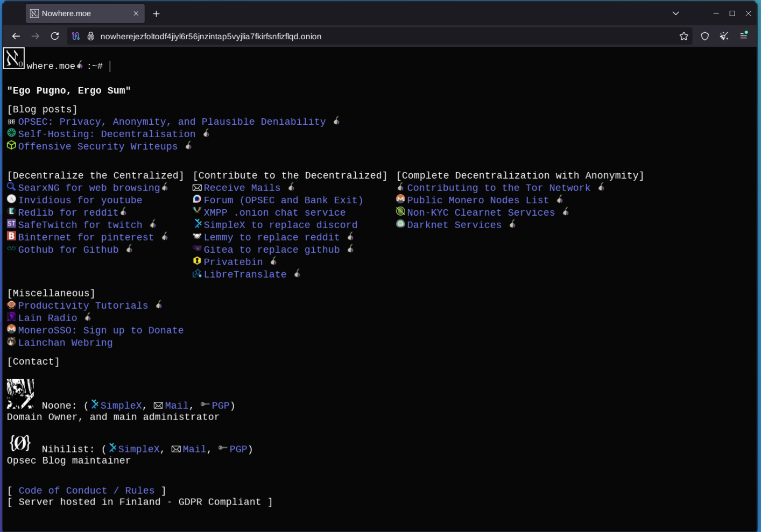This screenshot has height=532, width=761.
Task: Click the Lain Radio purple icon
Action: coord(11,317)
